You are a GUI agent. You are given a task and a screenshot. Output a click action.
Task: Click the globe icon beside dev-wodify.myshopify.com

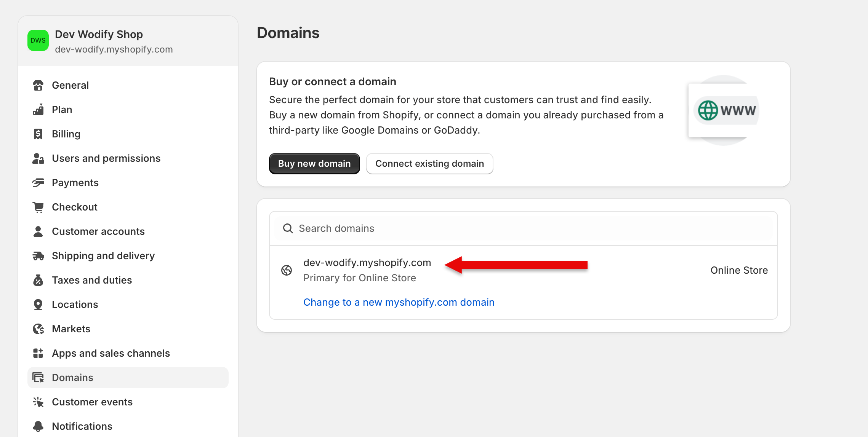click(x=287, y=270)
